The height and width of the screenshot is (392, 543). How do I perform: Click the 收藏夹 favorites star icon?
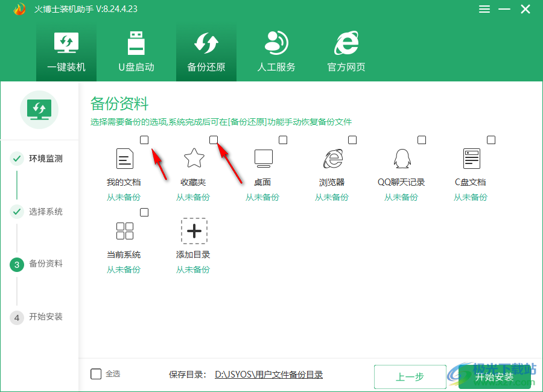point(194,159)
